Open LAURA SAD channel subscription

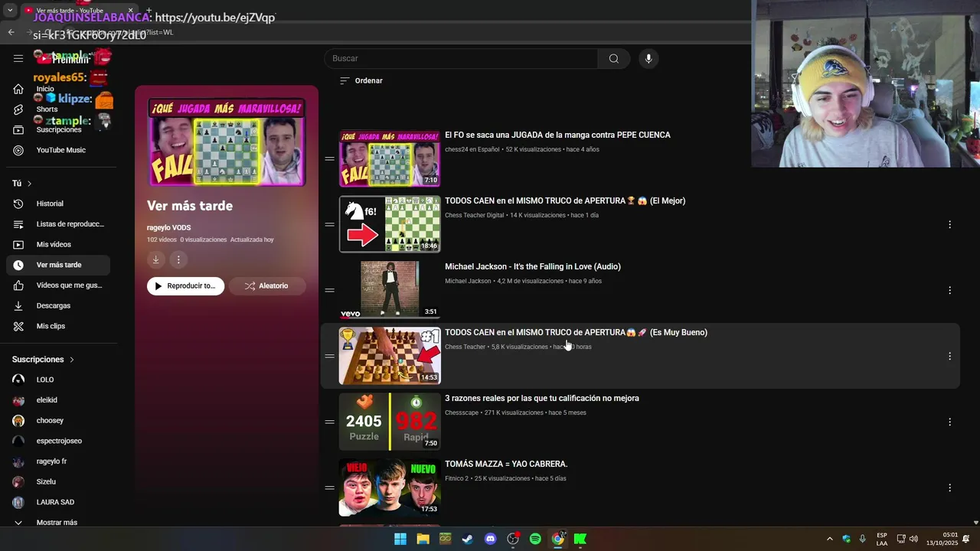tap(57, 502)
